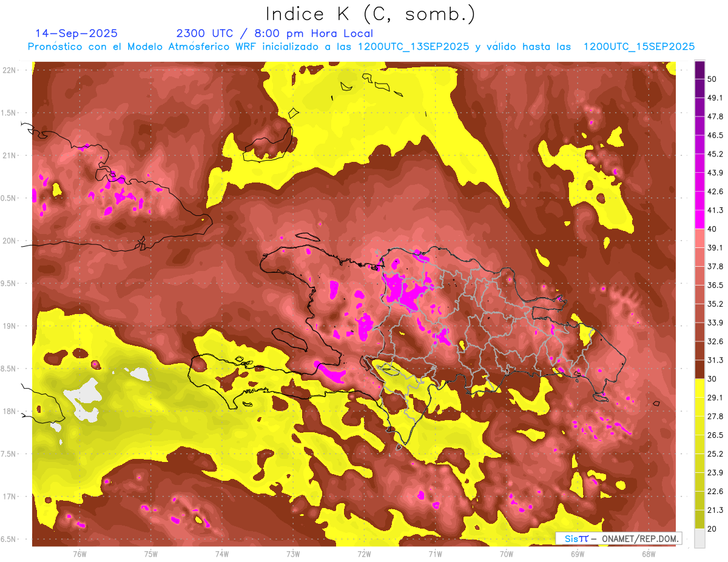This screenshot has width=728, height=562.
Task: Click the 21N latitude label
Action: tap(10, 155)
